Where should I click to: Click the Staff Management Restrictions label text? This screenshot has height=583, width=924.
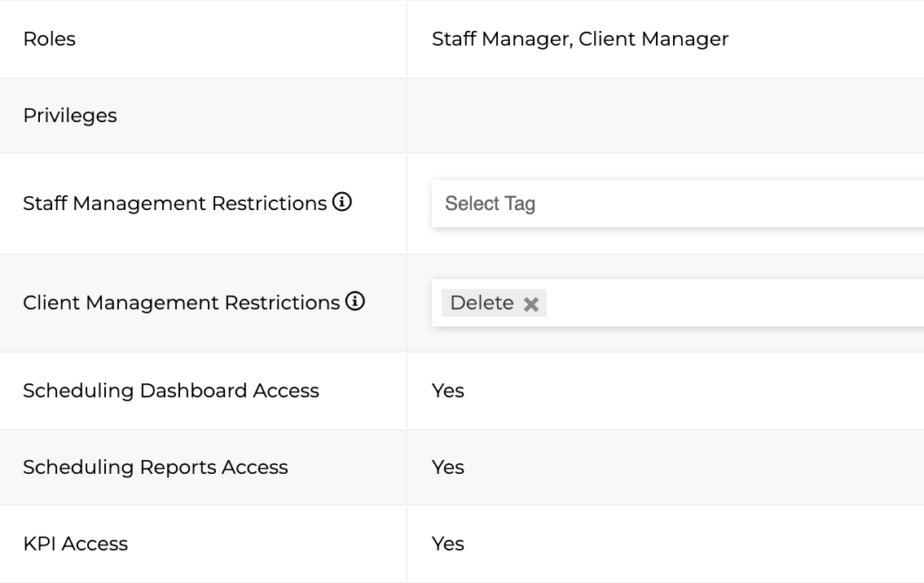coord(174,204)
